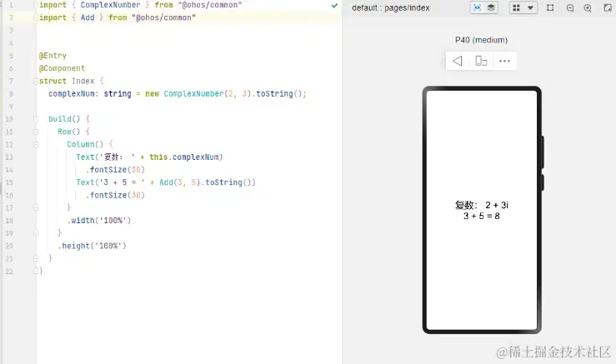616x364 pixels.
Task: Click the 'ComplexNumber' identifier in line 1 import
Action: 110,5
